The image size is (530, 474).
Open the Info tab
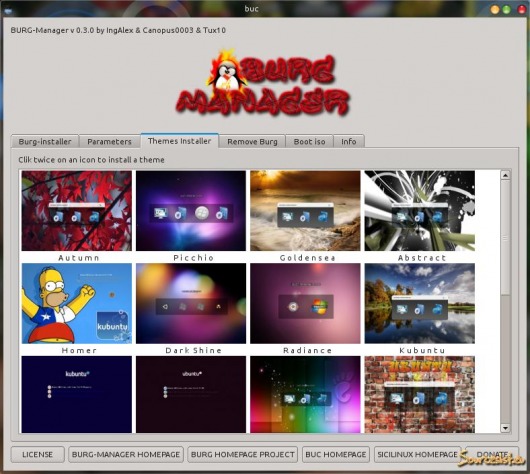[x=349, y=141]
